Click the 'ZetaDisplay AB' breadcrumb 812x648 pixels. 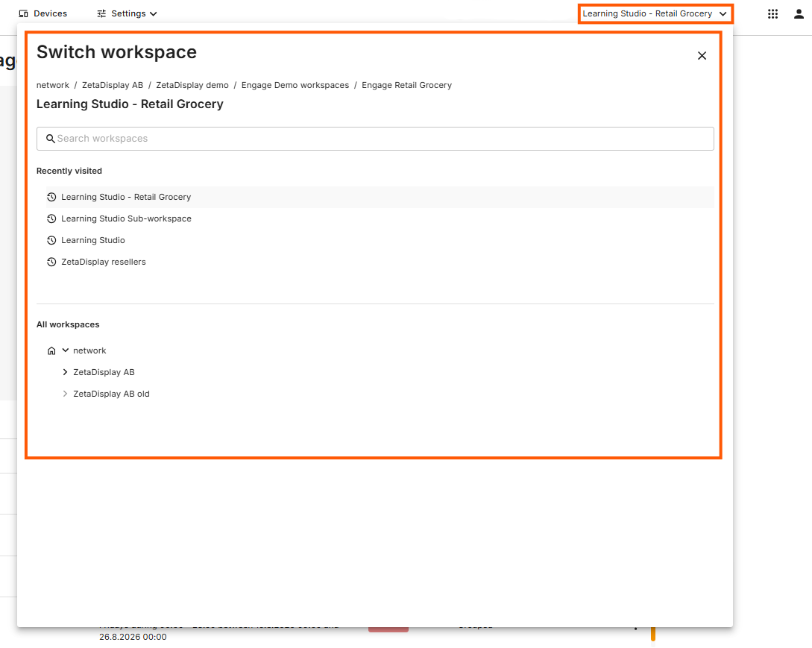pos(113,85)
